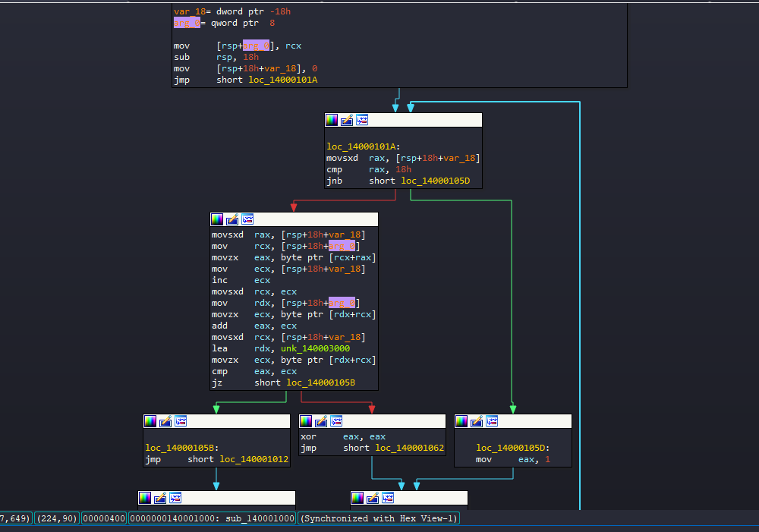Click 'Synchronized with Hex View-1' status text
The image size is (759, 532).
pos(379,518)
